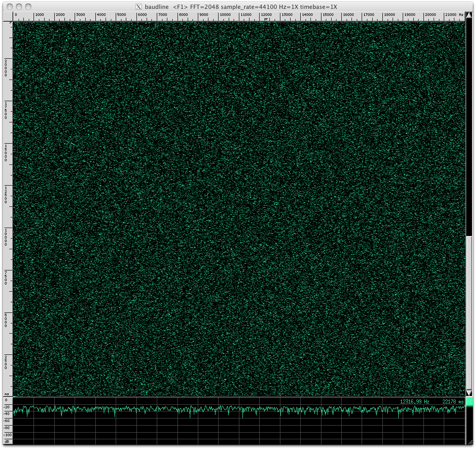Click the 21000 label on the frequency ruler
The height and width of the screenshot is (449, 476).
pyautogui.click(x=450, y=15)
